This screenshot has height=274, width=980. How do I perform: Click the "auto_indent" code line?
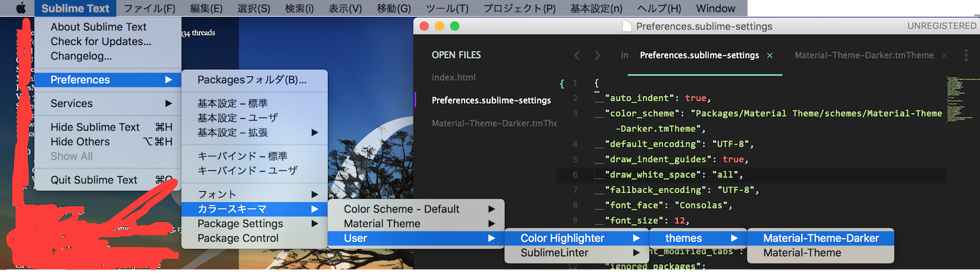(x=653, y=98)
